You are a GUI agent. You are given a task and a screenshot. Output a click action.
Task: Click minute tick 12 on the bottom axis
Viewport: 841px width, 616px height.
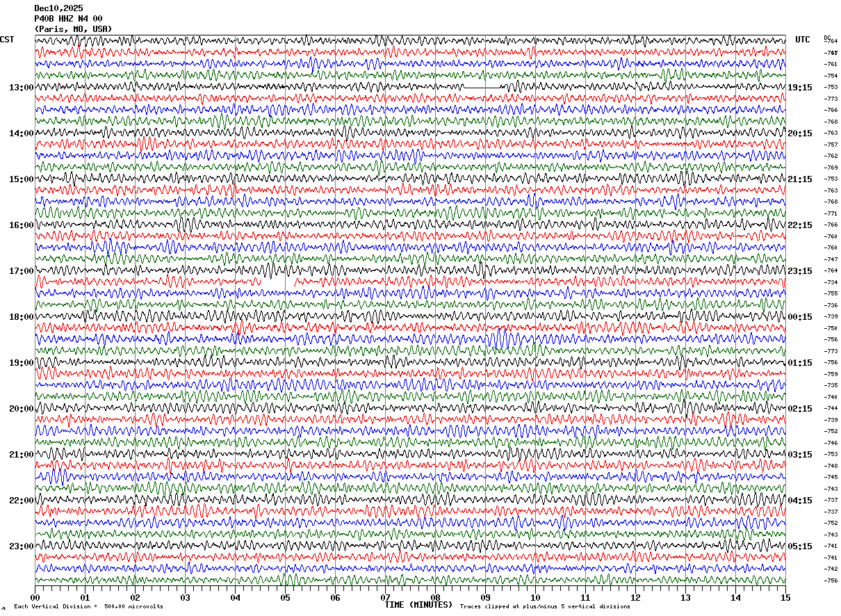pos(635,597)
